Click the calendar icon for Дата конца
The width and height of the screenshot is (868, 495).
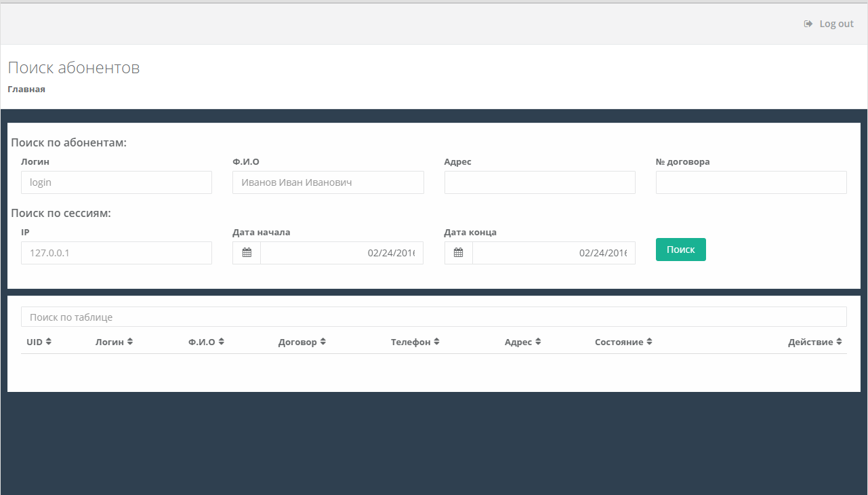click(x=459, y=253)
